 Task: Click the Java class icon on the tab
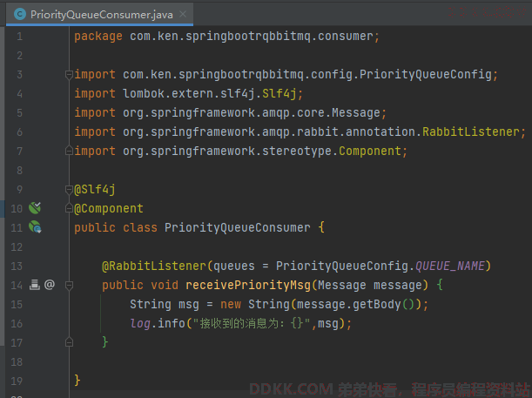(x=20, y=14)
